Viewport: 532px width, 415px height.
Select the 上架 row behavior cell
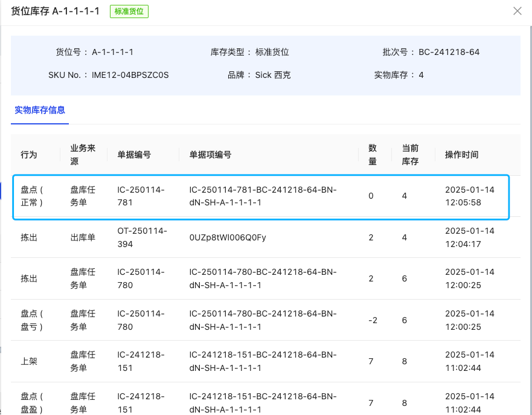(x=29, y=361)
